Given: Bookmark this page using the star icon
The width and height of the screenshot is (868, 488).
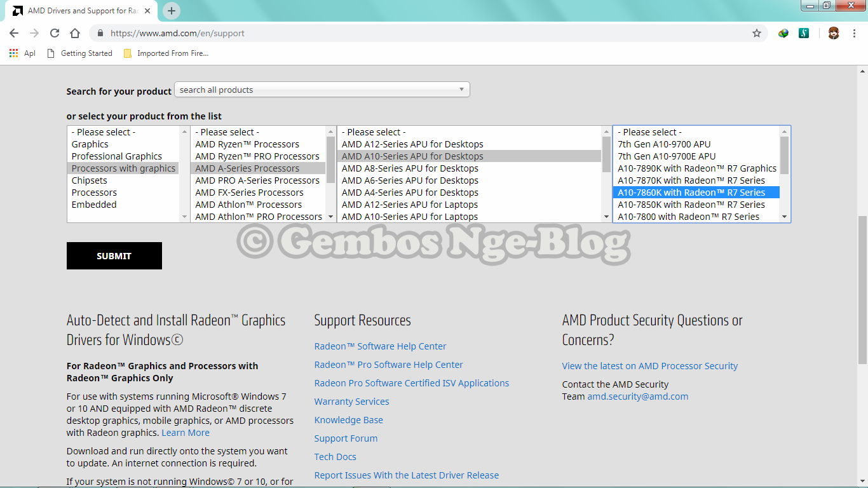Looking at the screenshot, I should 757,33.
